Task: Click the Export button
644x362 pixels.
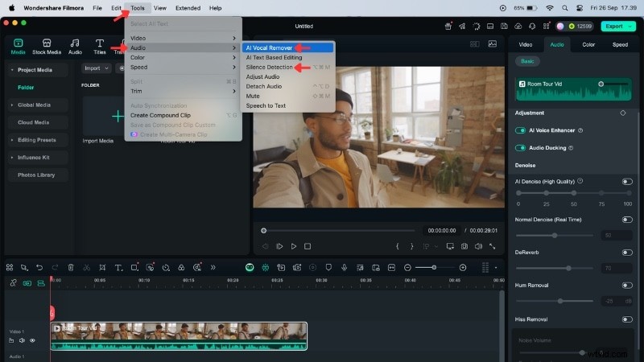Action: pos(618,27)
